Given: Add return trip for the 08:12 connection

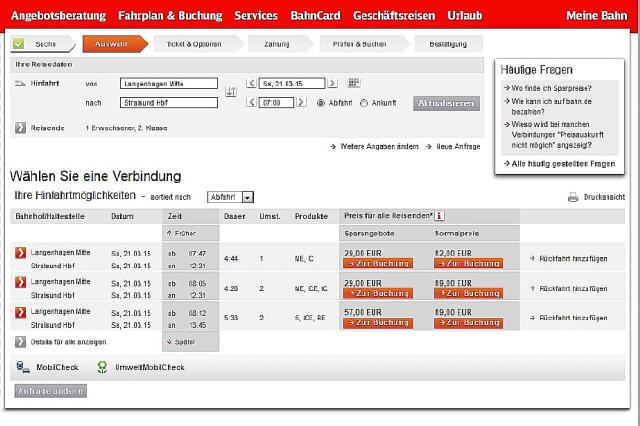Looking at the screenshot, I should point(568,317).
